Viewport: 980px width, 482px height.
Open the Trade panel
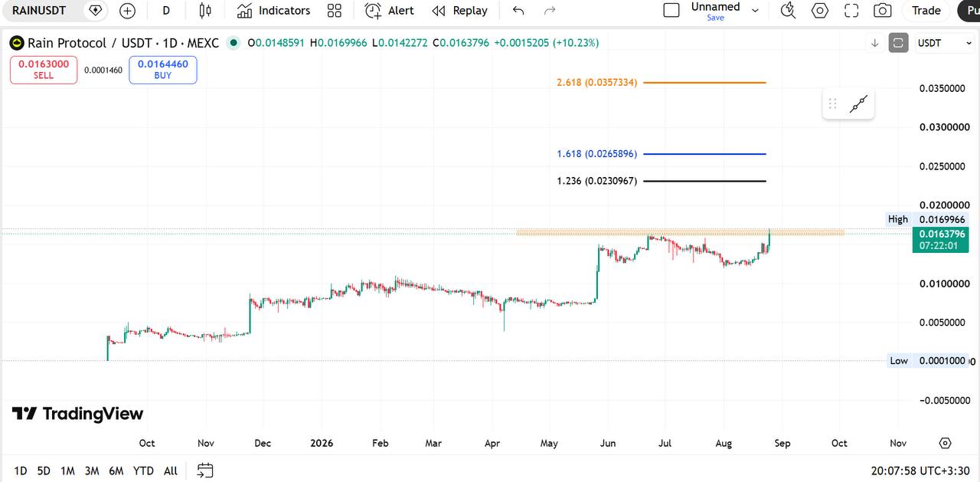pyautogui.click(x=926, y=11)
